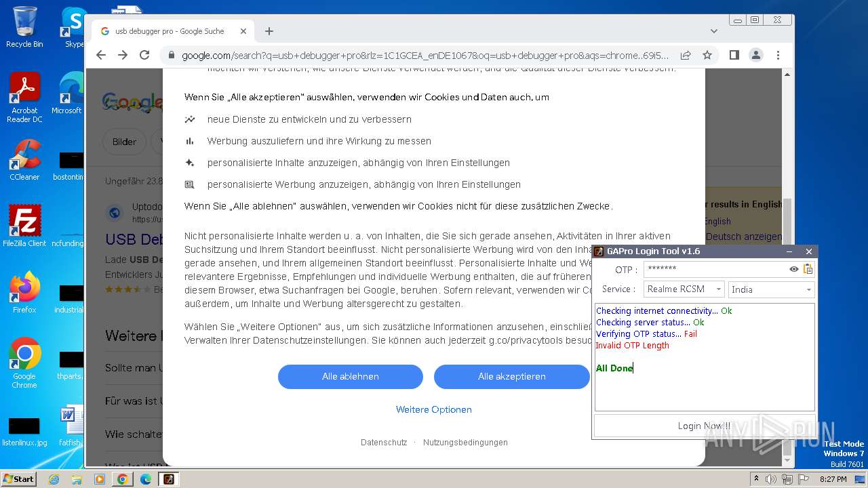Go forward in Chrome

[x=123, y=55]
